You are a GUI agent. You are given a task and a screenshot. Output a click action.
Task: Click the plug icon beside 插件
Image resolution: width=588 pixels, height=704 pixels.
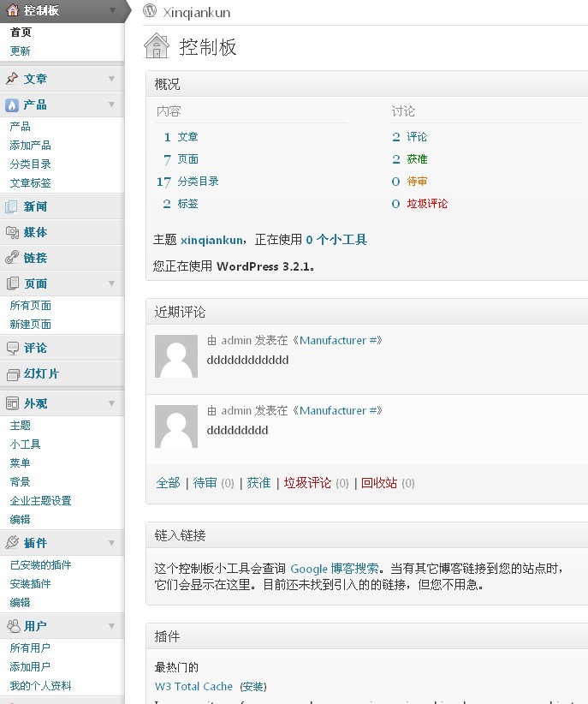(12, 543)
